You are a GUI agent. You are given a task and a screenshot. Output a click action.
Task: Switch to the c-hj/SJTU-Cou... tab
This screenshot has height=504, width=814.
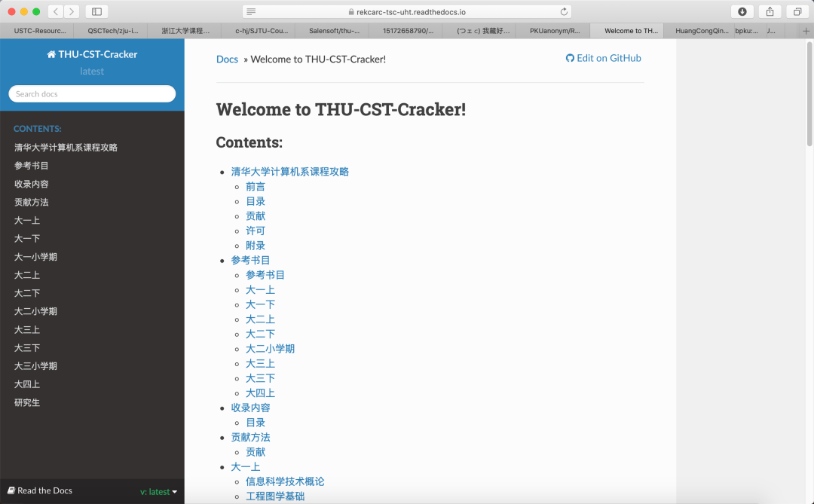(262, 31)
